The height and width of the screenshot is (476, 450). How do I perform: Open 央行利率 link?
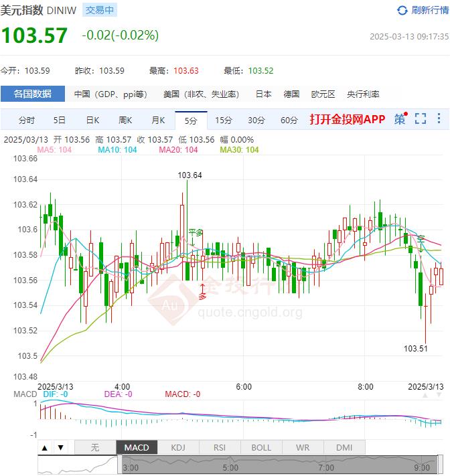click(363, 94)
